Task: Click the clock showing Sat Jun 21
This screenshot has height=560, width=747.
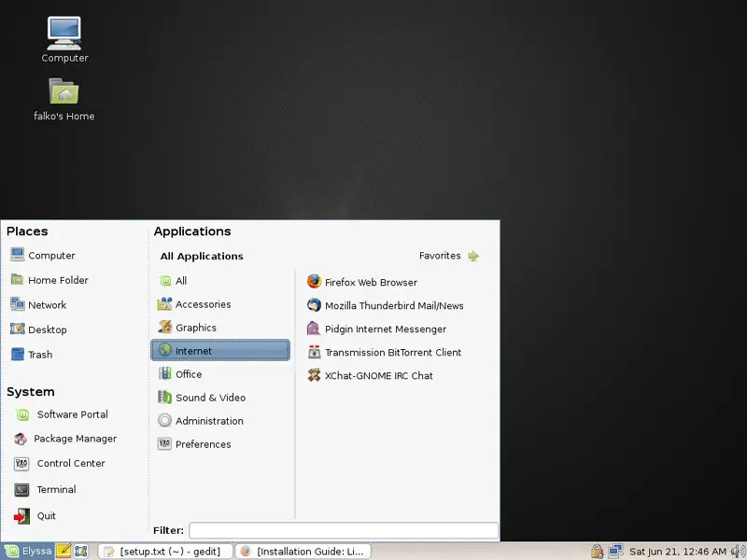Action: 678,552
